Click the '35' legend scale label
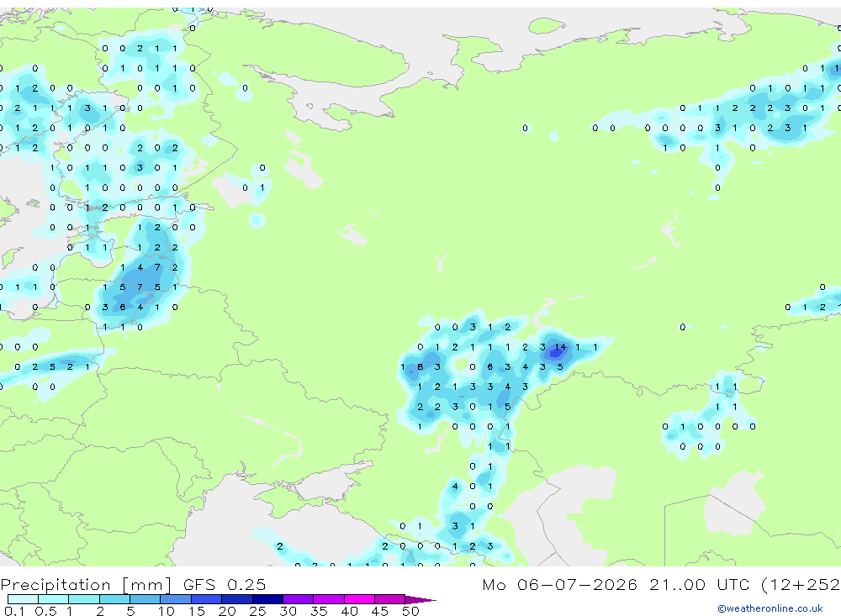The image size is (841, 616). (x=319, y=611)
